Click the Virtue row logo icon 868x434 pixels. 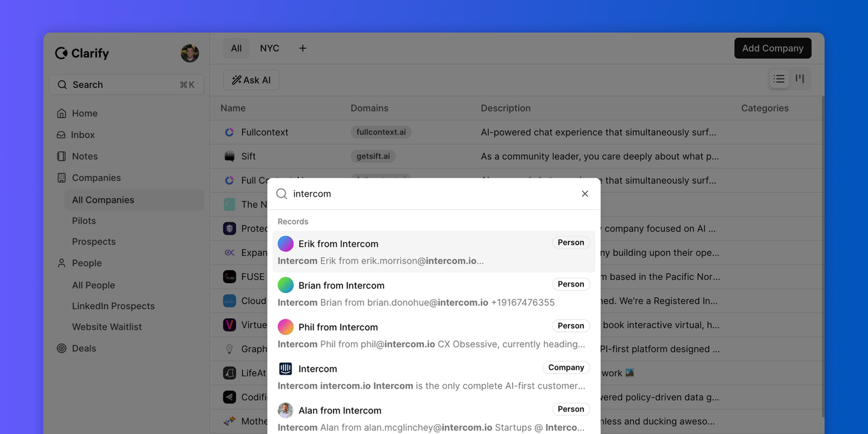pyautogui.click(x=229, y=325)
